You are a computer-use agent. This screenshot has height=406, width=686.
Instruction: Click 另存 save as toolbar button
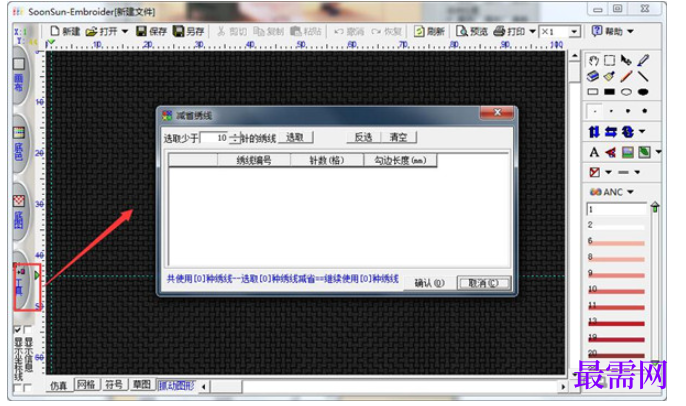(x=189, y=31)
